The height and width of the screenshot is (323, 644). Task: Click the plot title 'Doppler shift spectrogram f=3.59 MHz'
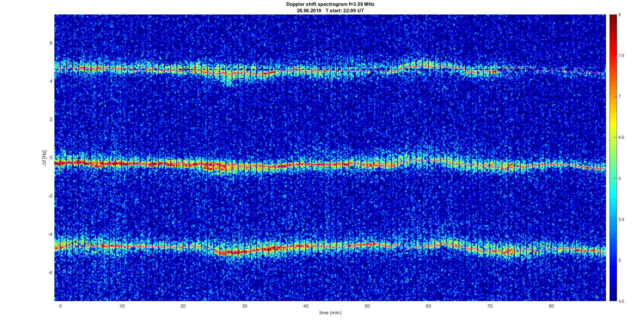(x=330, y=5)
